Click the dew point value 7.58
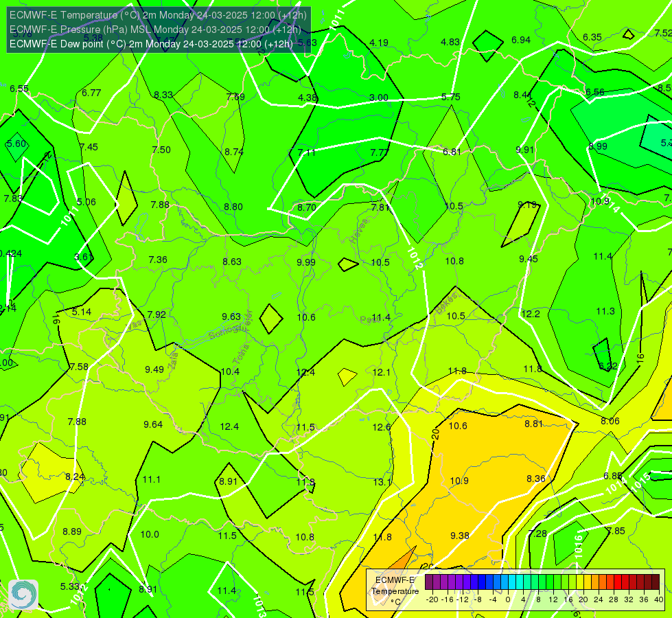This screenshot has height=618, width=672. [79, 367]
